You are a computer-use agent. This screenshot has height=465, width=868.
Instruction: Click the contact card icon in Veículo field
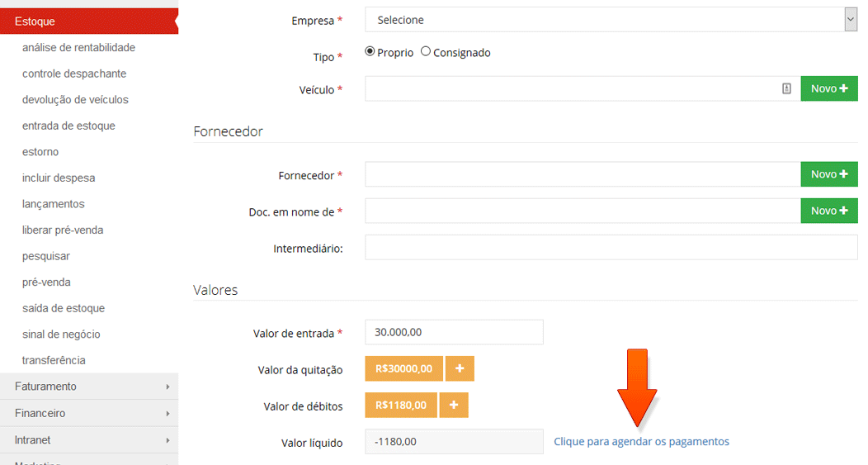click(786, 88)
